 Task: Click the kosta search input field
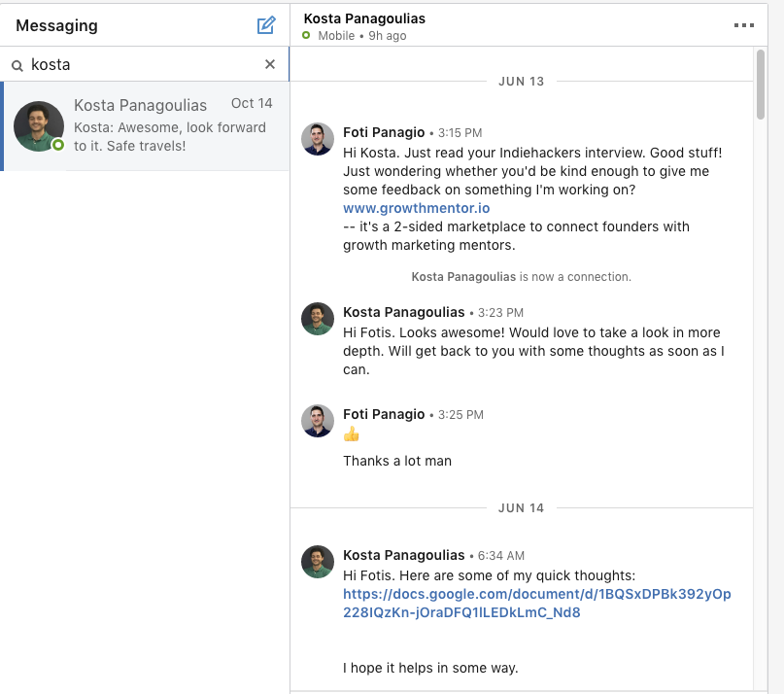145,64
